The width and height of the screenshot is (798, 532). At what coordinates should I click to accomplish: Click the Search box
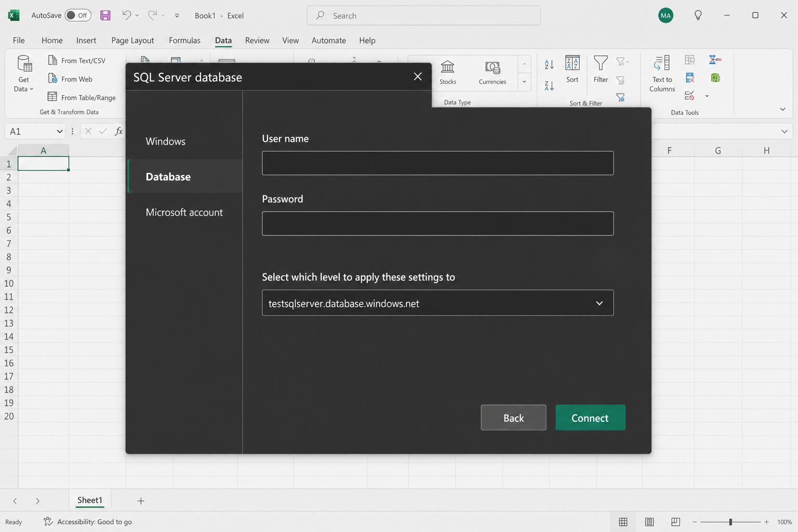(423, 16)
